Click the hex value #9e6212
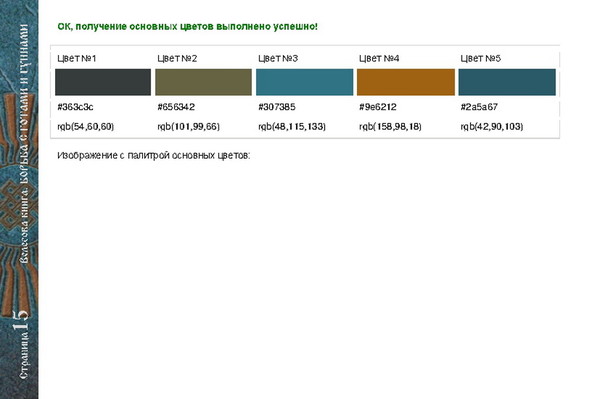600x399 pixels. click(x=378, y=107)
